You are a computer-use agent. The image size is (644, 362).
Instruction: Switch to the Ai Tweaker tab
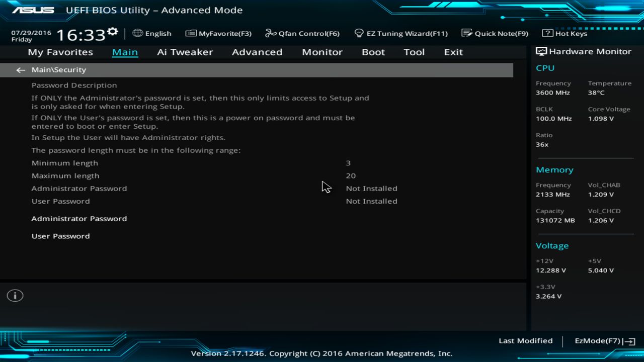click(x=185, y=52)
